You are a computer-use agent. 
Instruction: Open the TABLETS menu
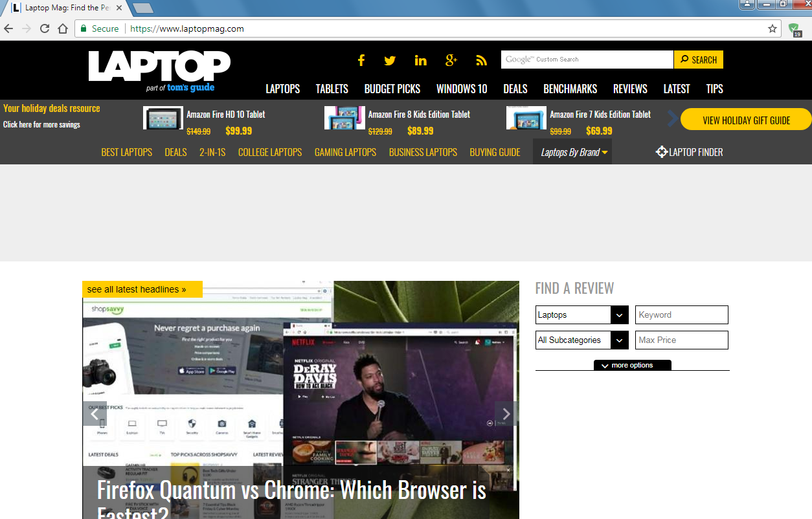[332, 89]
